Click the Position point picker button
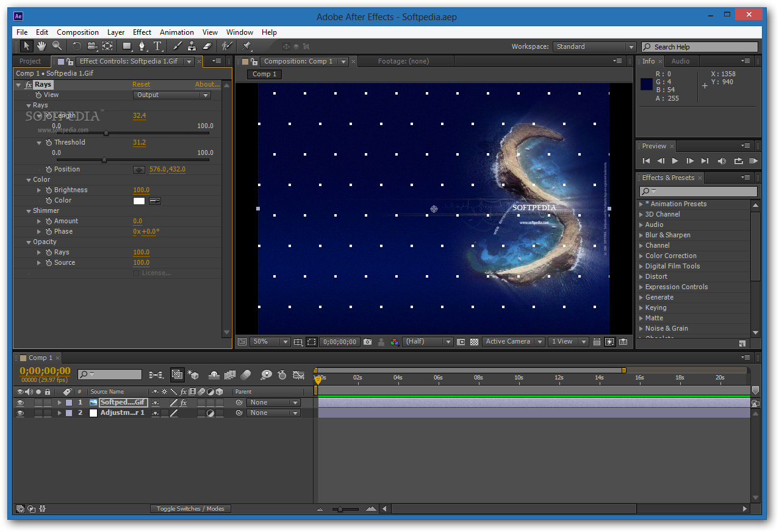This screenshot has width=779, height=532. 139,170
